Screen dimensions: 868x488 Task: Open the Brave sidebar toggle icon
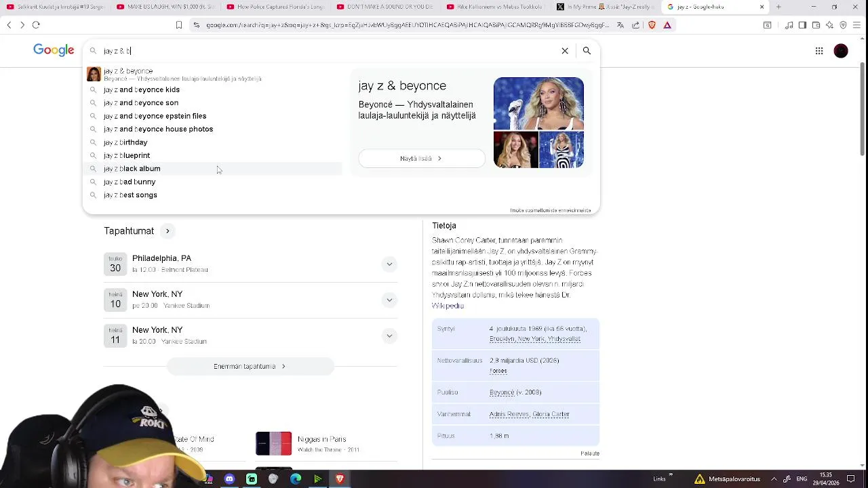tap(802, 25)
